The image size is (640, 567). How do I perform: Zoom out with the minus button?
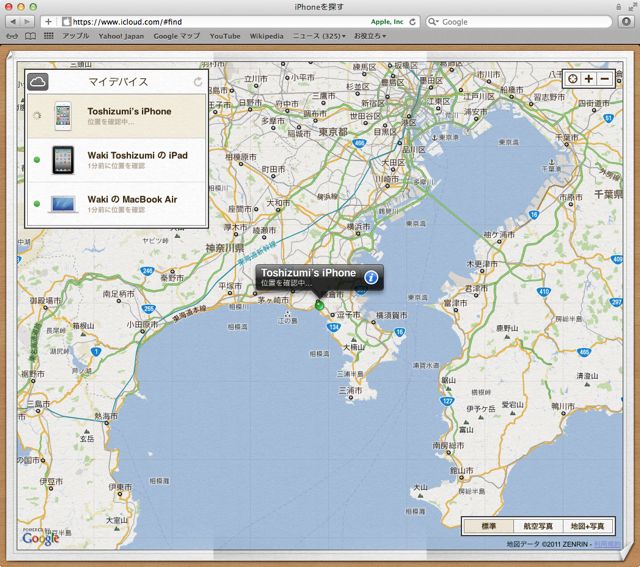[605, 78]
